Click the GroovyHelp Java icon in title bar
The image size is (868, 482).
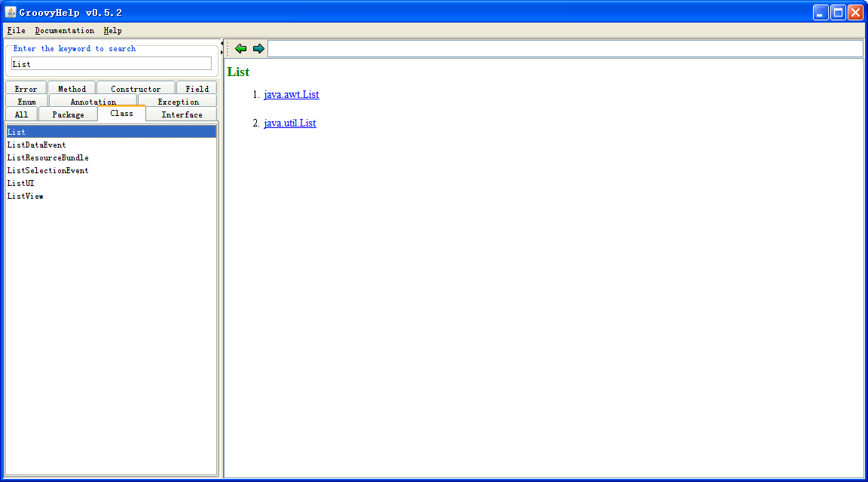(x=11, y=12)
